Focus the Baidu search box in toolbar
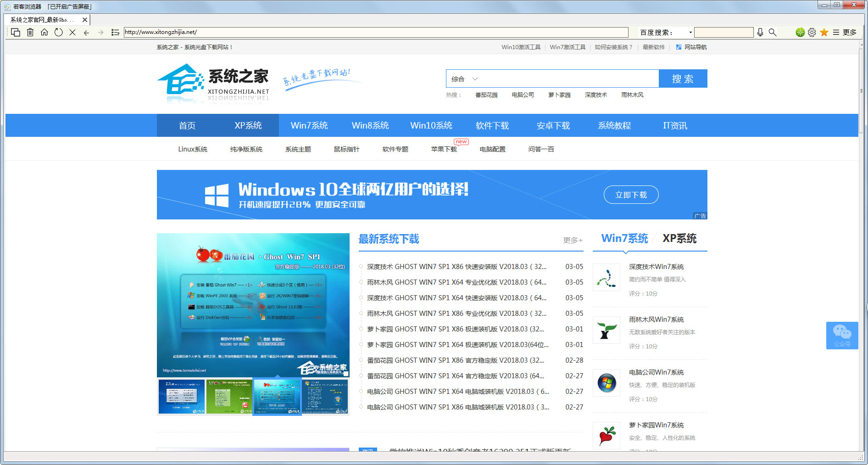This screenshot has height=465, width=868. point(723,32)
